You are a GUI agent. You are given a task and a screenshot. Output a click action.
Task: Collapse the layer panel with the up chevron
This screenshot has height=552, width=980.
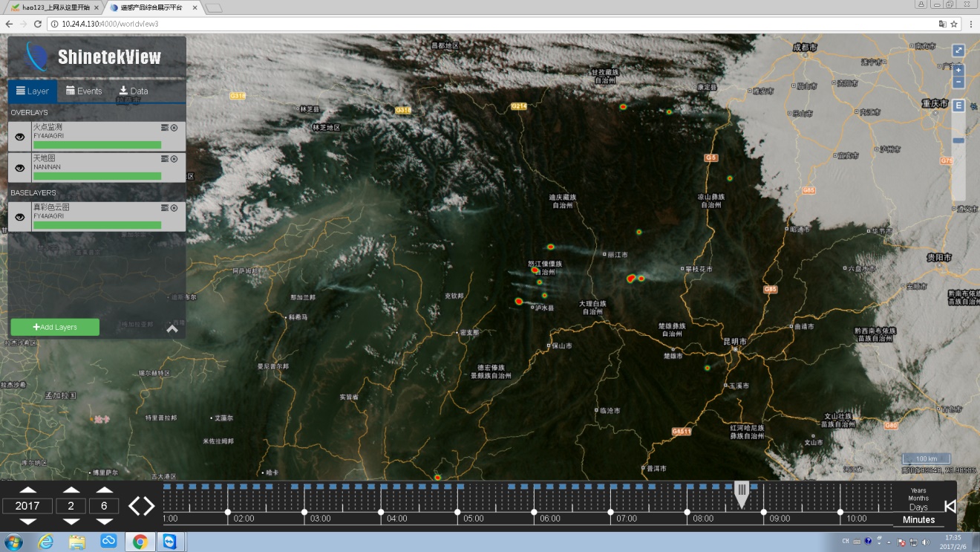[x=172, y=328]
